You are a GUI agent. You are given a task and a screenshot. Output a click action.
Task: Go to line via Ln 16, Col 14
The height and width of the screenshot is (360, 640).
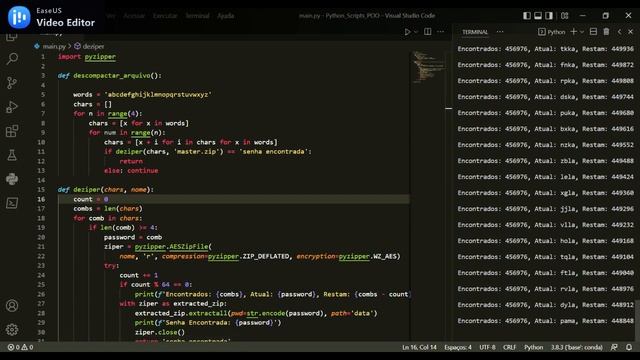coord(419,347)
